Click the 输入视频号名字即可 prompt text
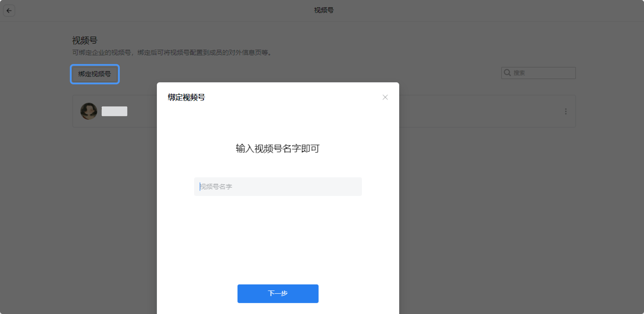The image size is (644, 314). coord(278,148)
